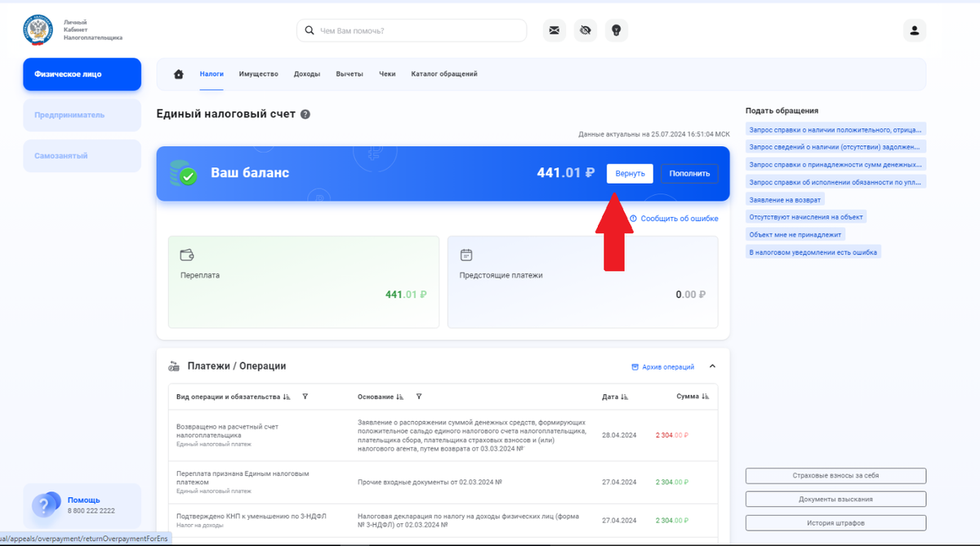This screenshot has width=980, height=546.
Task: Click История штрафов button
Action: (835, 522)
